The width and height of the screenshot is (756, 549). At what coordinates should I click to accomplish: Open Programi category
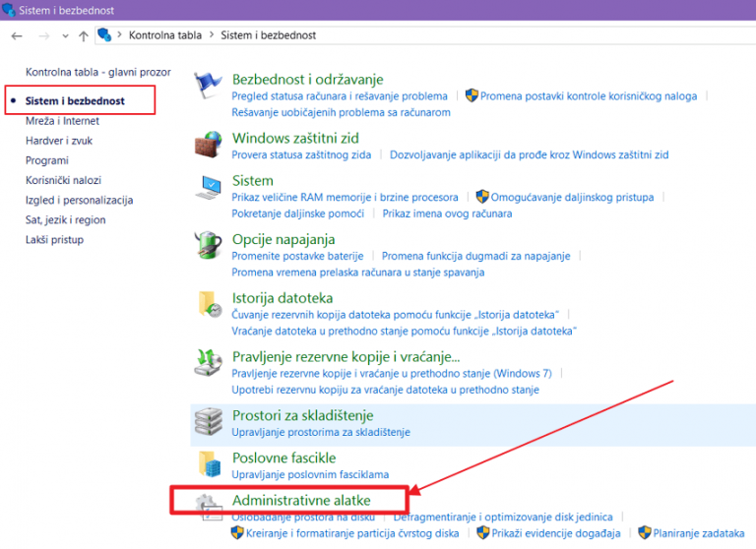coord(47,160)
